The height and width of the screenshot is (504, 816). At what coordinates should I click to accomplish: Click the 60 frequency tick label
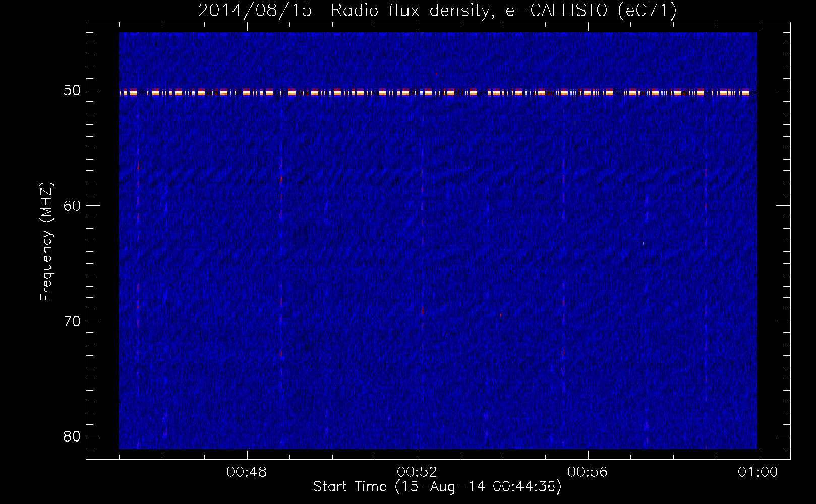[72, 206]
